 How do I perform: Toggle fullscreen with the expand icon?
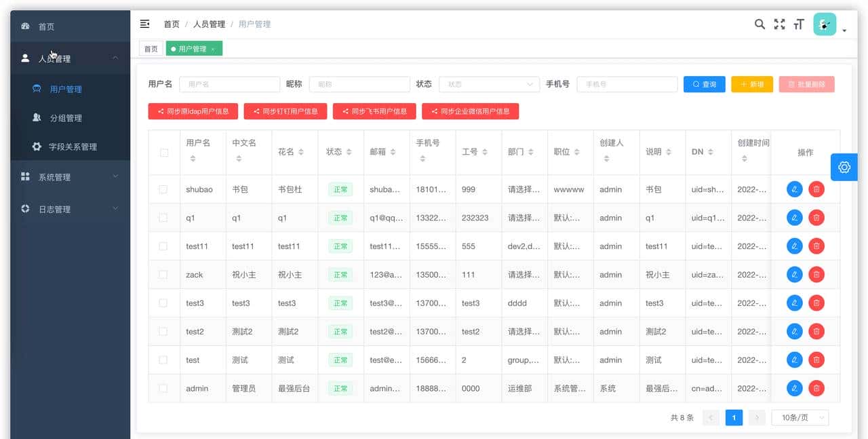pyautogui.click(x=779, y=24)
